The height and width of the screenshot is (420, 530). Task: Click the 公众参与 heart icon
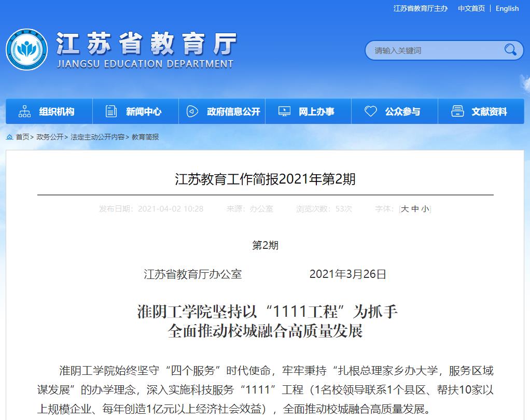click(370, 111)
